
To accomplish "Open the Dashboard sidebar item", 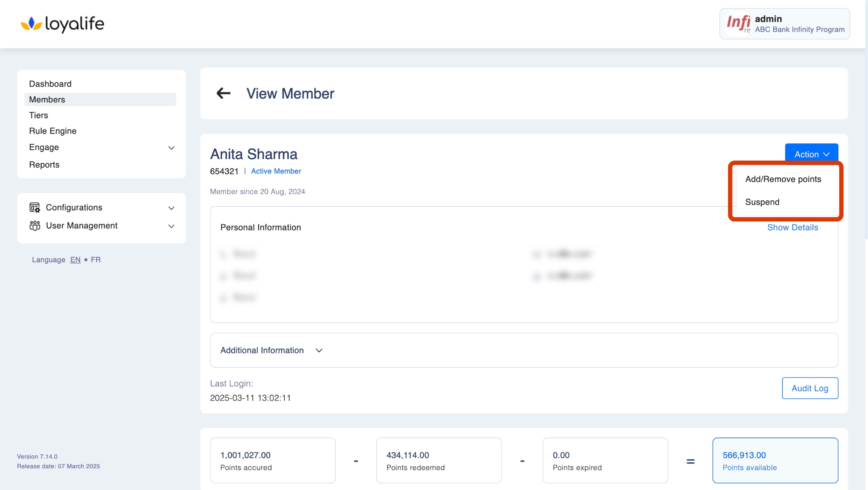I will click(50, 84).
